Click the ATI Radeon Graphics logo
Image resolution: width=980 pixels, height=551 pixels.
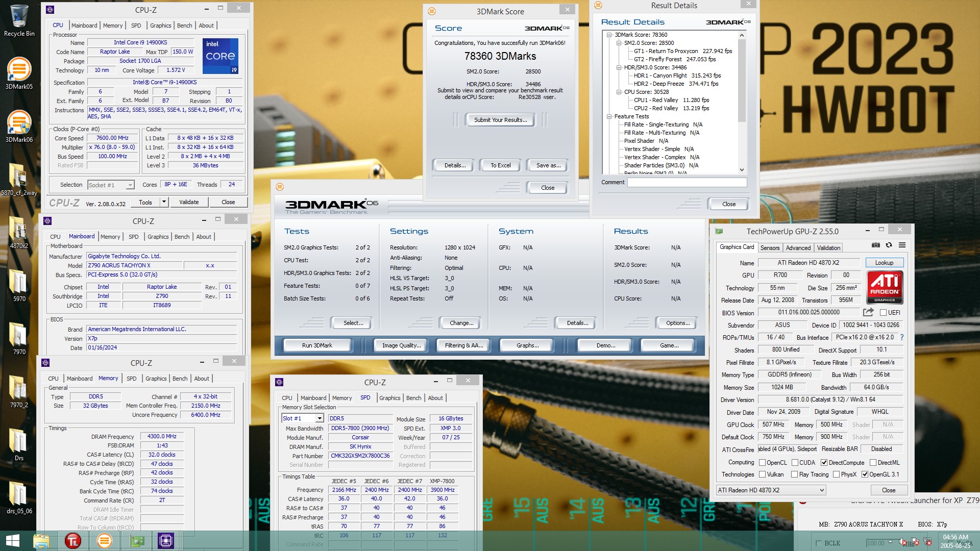point(885,287)
